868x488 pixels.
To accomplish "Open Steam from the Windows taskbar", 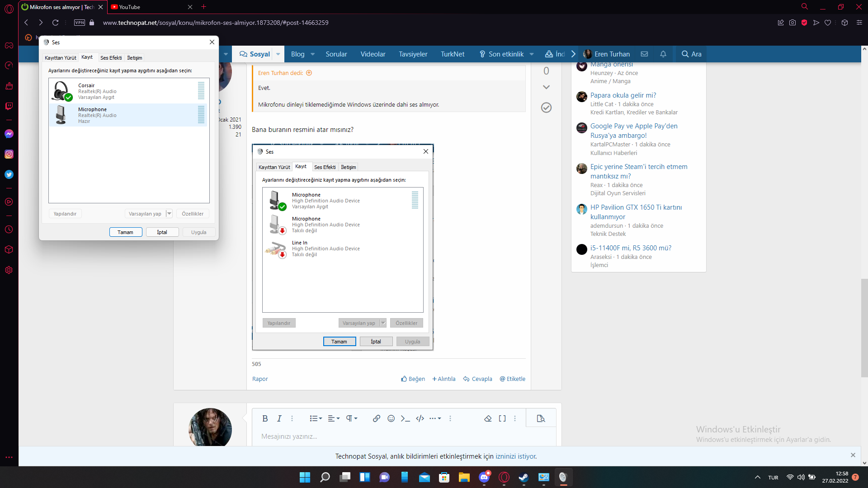I will pos(524,477).
